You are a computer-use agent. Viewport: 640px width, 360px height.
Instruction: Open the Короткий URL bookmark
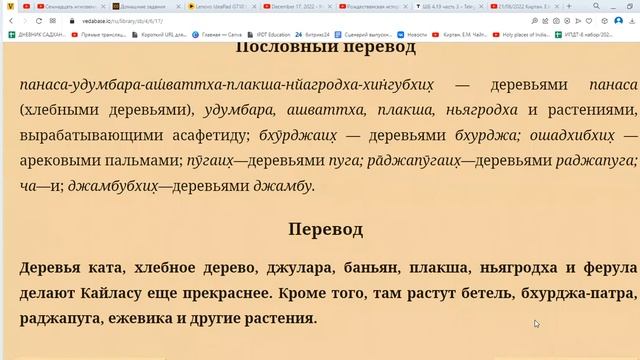click(160, 35)
